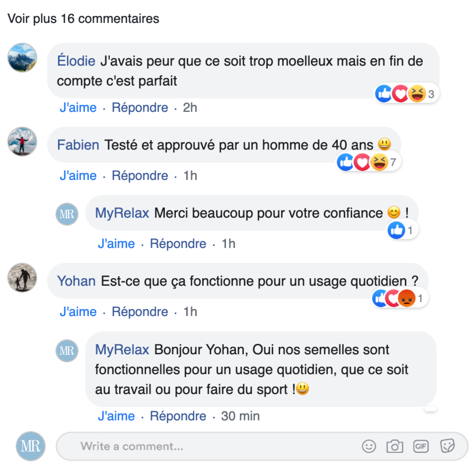Open reactions on Élodie's comment
Viewport: 476px width, 466px height.
tap(406, 93)
